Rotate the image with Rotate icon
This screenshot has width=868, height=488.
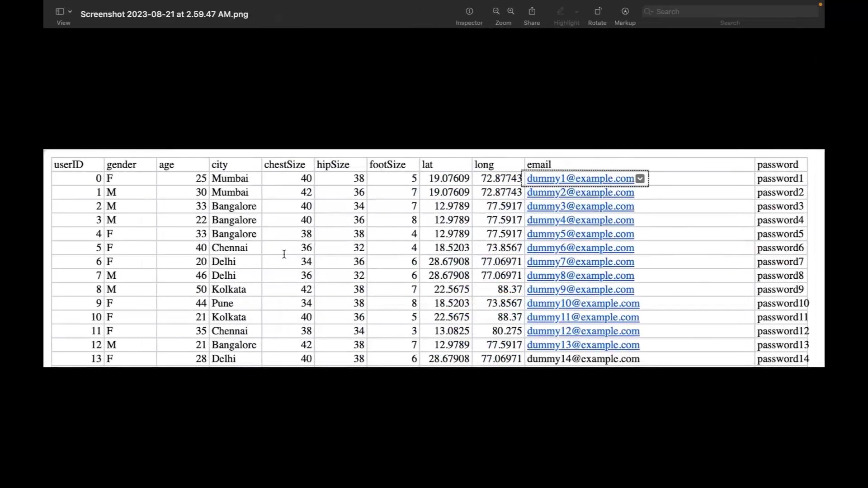coord(598,11)
